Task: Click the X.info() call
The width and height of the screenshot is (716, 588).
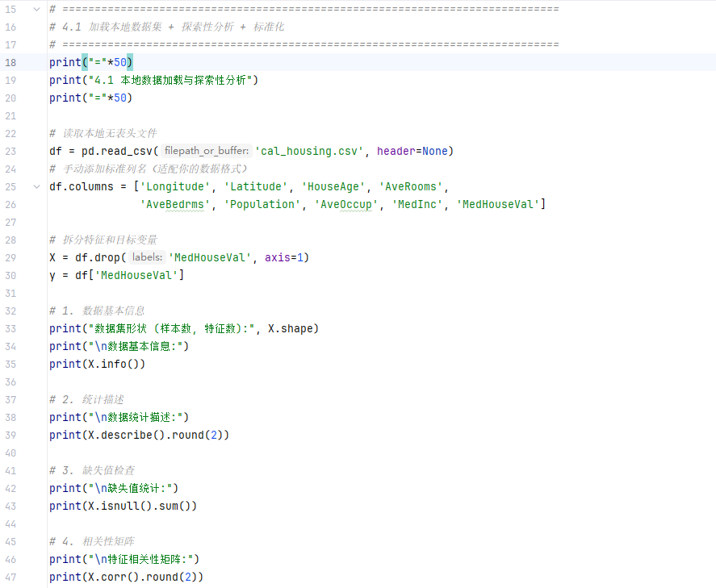Action: [x=114, y=364]
